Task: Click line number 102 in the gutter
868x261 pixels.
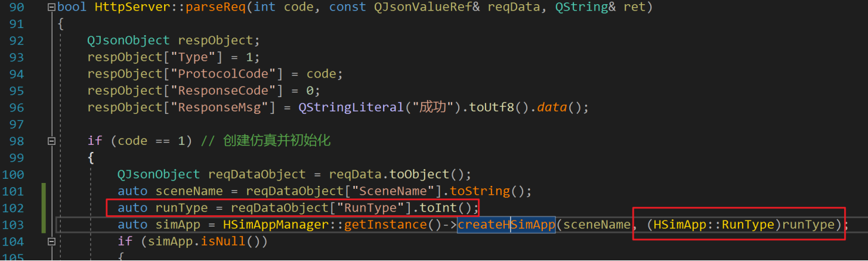Action: point(13,208)
